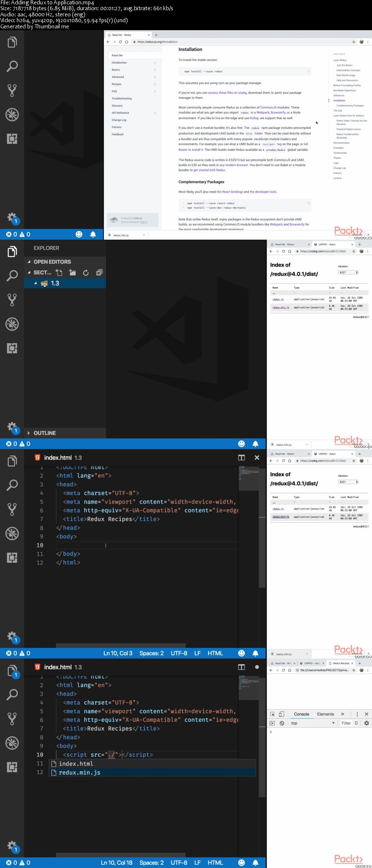Image resolution: width=372 pixels, height=868 pixels.
Task: Click the smiley feedback icon in Ln 10, Col 3 status bar
Action: [241, 653]
